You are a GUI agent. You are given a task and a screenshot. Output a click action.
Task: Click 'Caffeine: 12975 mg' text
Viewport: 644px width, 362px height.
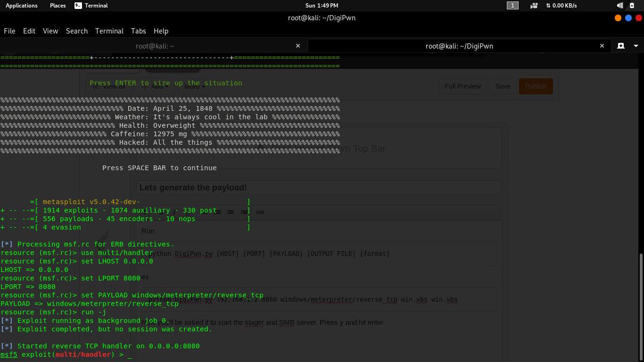(x=149, y=134)
